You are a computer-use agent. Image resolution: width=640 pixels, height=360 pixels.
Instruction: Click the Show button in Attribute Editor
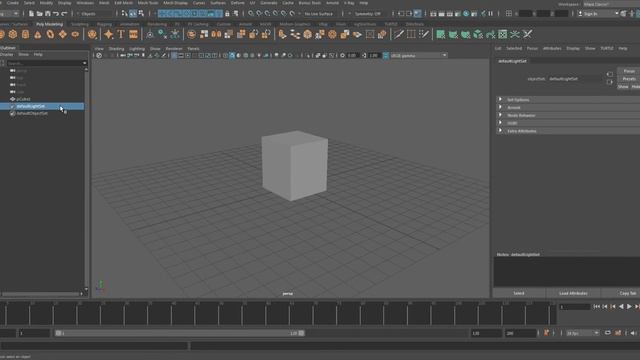[x=623, y=87]
